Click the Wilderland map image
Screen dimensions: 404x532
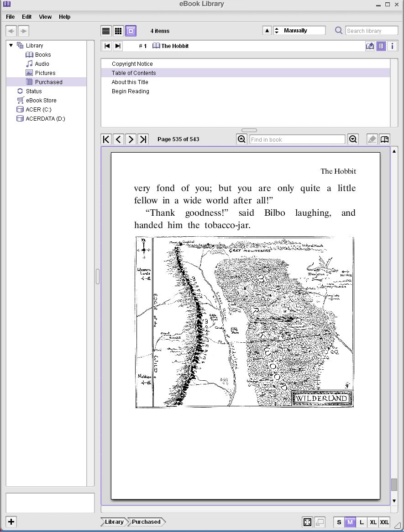click(244, 322)
